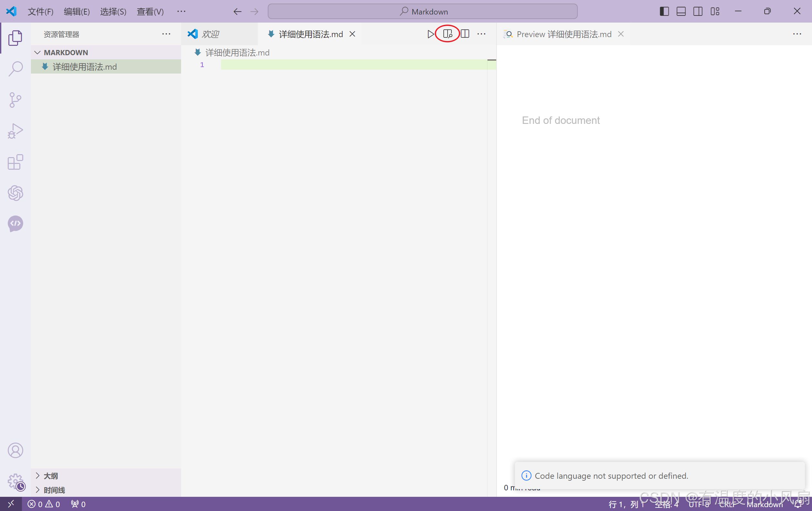Collapse the MARKDOWN folder section
The height and width of the screenshot is (511, 812).
pyautogui.click(x=38, y=53)
